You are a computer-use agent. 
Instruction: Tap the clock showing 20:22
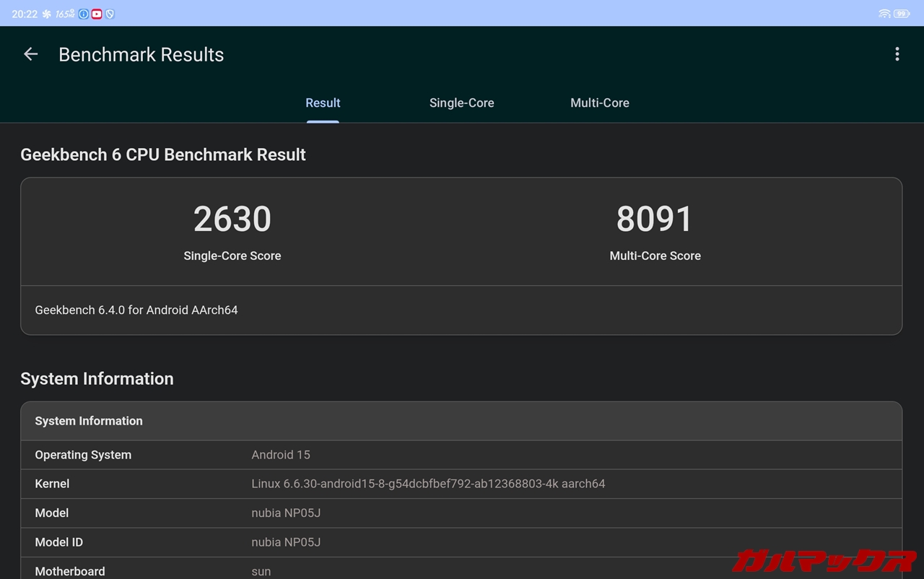(x=24, y=14)
